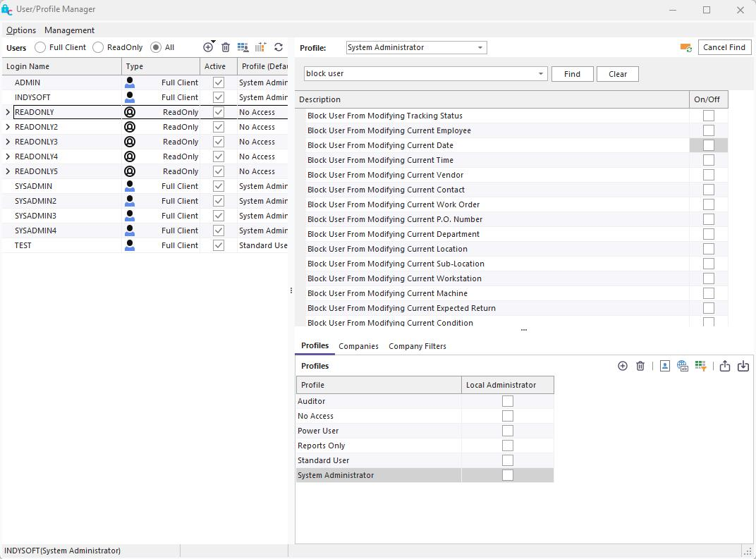The width and height of the screenshot is (756, 559).
Task: Delete profile using the Profiles trash icon
Action: pos(640,366)
